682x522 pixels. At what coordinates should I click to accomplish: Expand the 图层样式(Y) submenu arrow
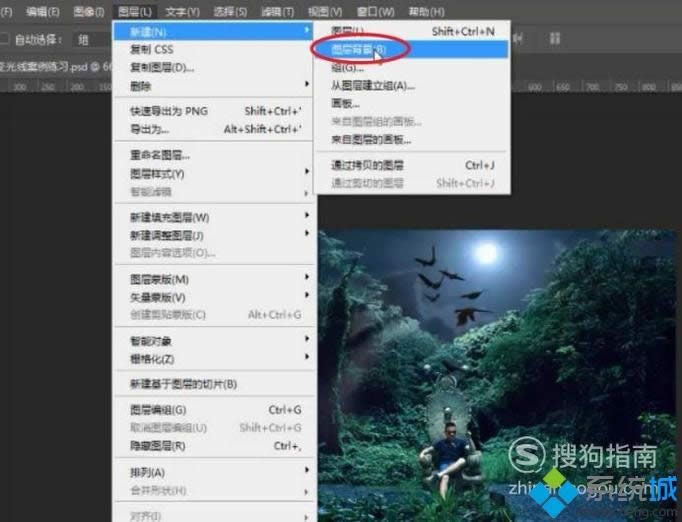pyautogui.click(x=307, y=171)
